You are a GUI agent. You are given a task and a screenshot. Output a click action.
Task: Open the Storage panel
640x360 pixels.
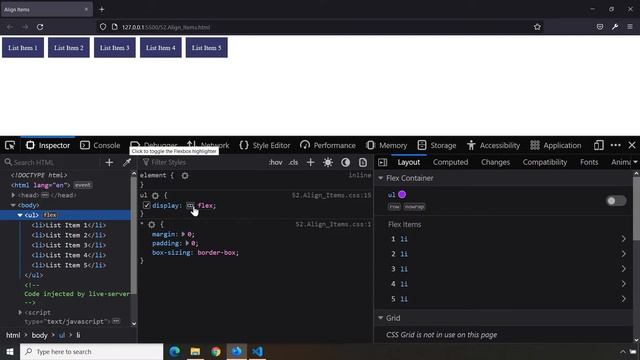point(437,145)
